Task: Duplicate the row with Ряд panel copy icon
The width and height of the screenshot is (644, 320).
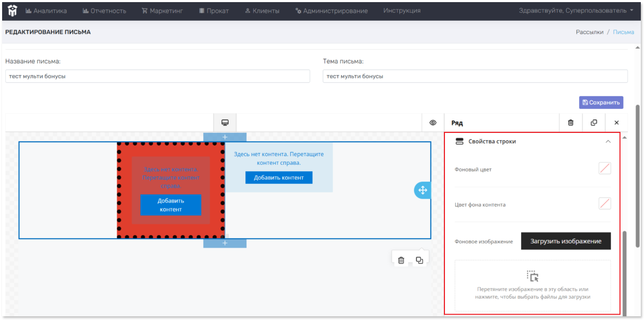Action: coord(593,123)
